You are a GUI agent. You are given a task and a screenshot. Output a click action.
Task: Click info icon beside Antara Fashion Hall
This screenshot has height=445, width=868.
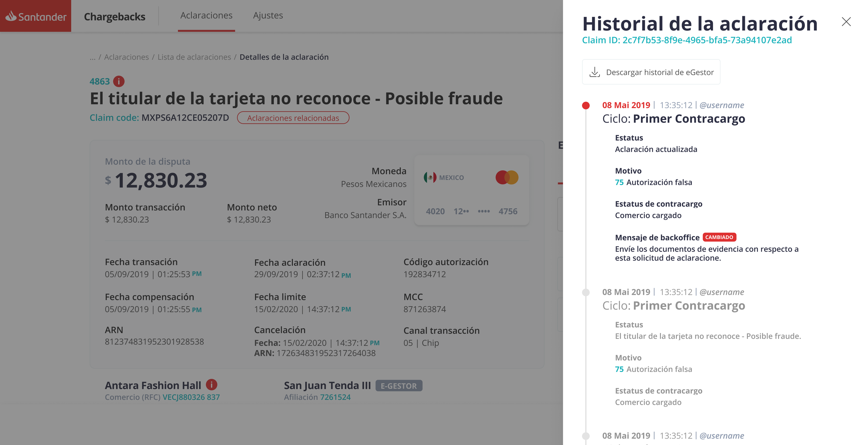coord(211,384)
